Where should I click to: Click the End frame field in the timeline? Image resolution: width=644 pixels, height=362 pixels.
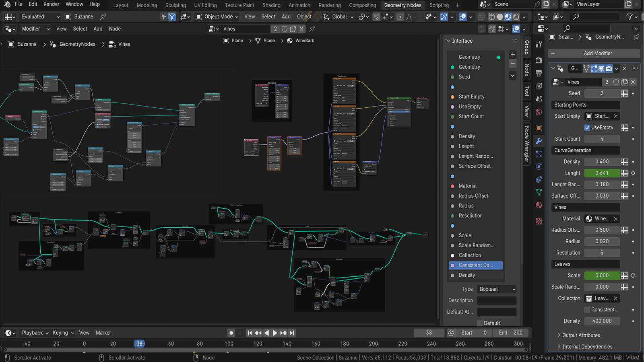tap(510, 333)
